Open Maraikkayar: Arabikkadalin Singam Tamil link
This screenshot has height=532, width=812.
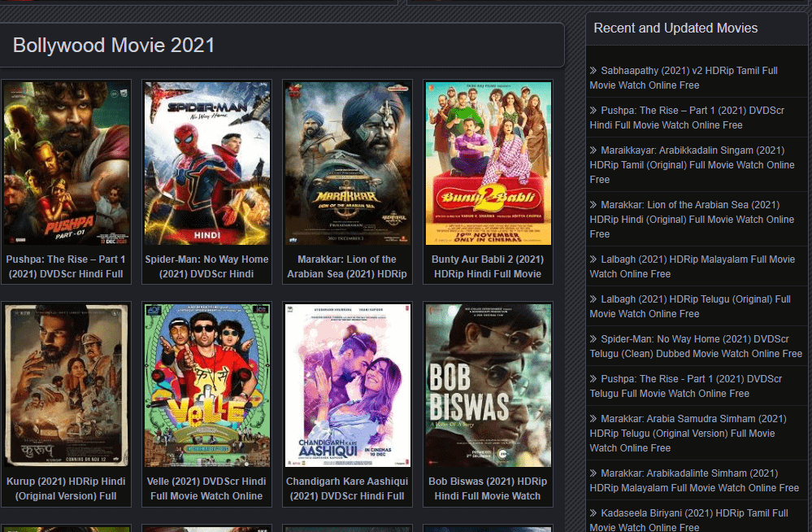(x=692, y=165)
